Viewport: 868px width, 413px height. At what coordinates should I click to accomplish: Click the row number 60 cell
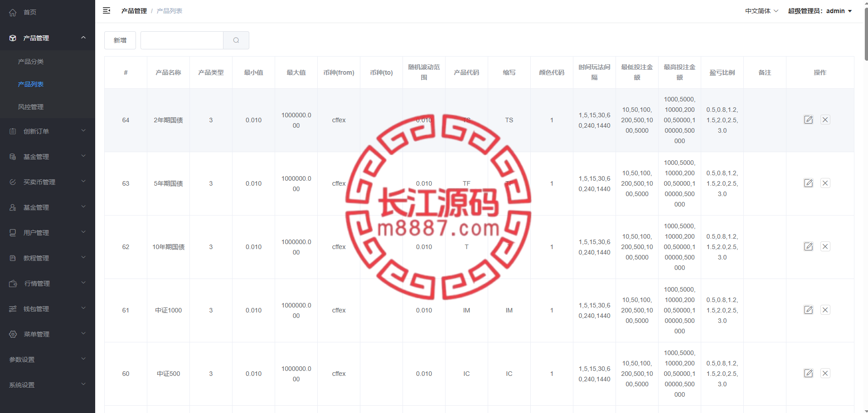(126, 374)
